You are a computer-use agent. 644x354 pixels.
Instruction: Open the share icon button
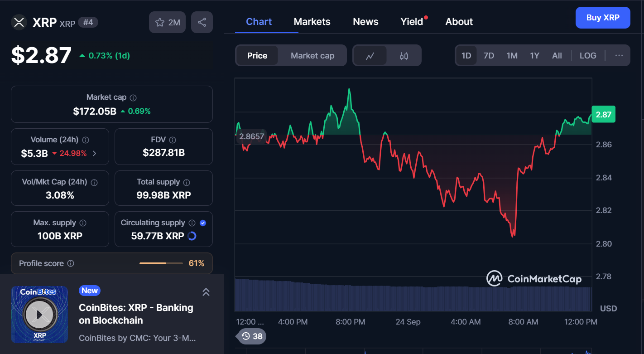(x=202, y=22)
